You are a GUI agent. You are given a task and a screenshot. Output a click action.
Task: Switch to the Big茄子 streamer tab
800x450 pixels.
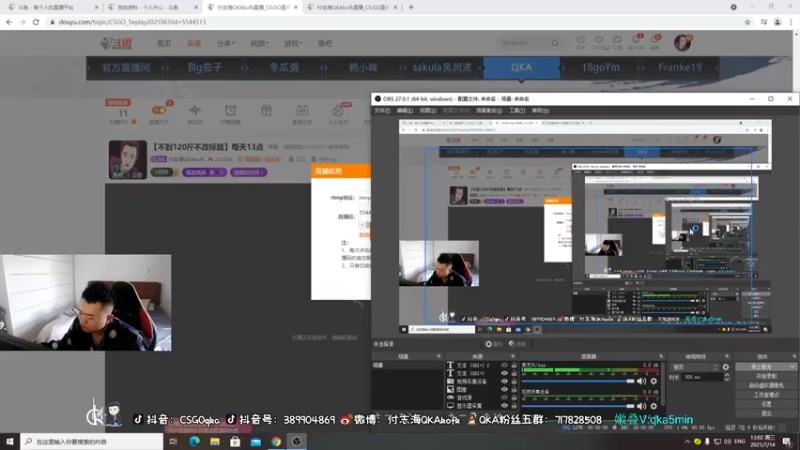[x=205, y=67]
